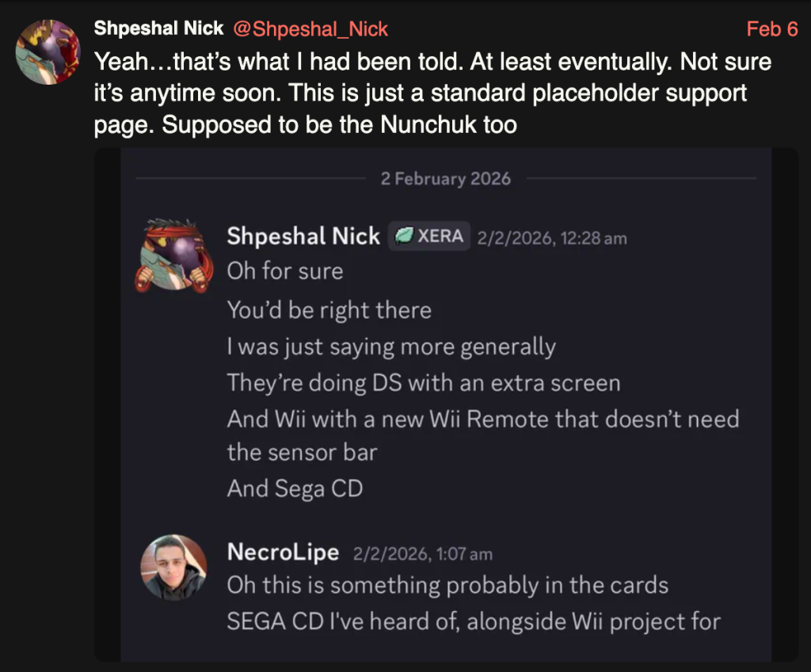This screenshot has width=811, height=672.
Task: Click NecroLipe's profile photo avatar
Action: point(173,567)
